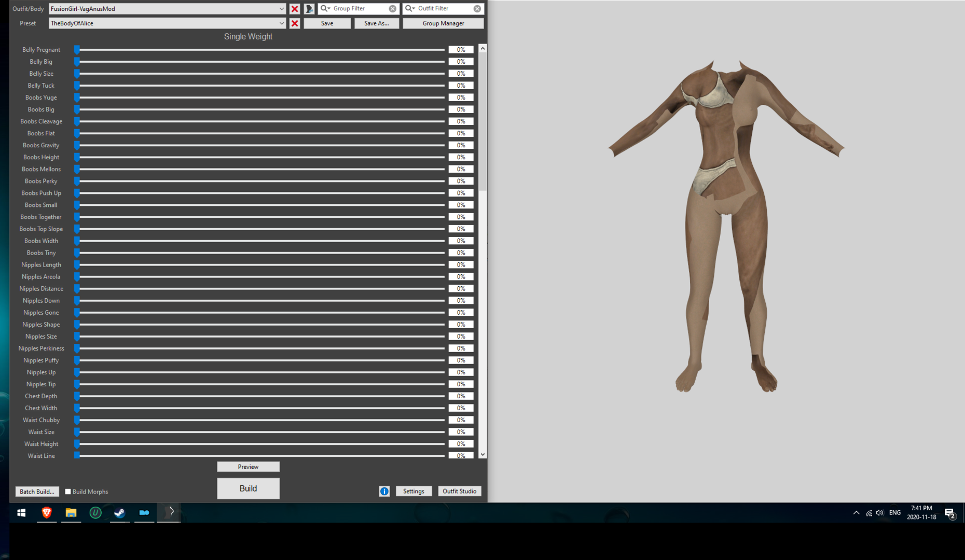Click the Boobs Big slider track

click(262, 109)
